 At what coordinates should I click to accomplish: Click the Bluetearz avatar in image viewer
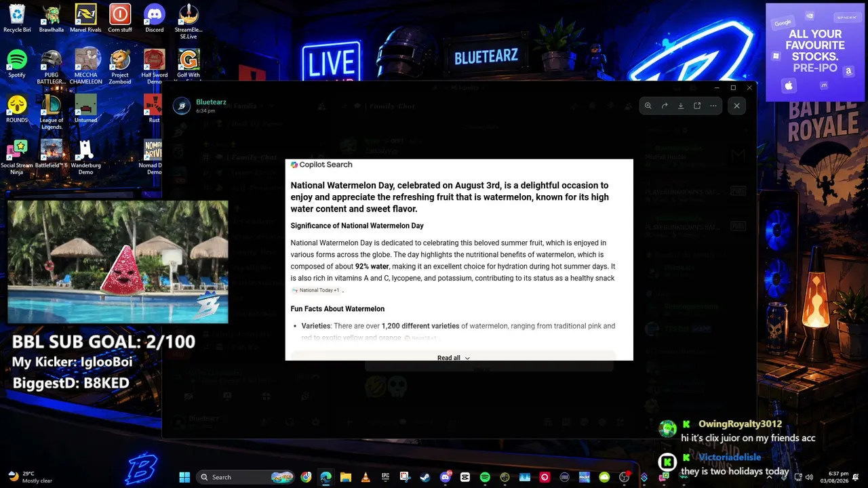tap(181, 106)
